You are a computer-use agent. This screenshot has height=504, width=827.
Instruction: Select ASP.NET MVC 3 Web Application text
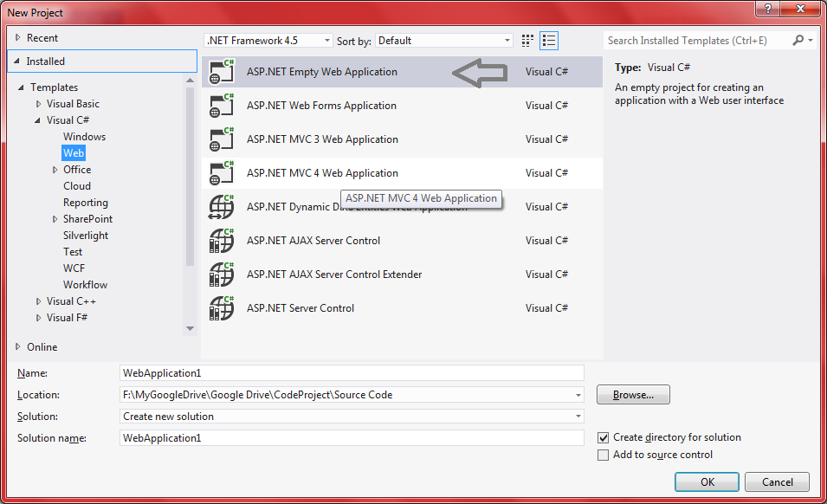point(322,139)
